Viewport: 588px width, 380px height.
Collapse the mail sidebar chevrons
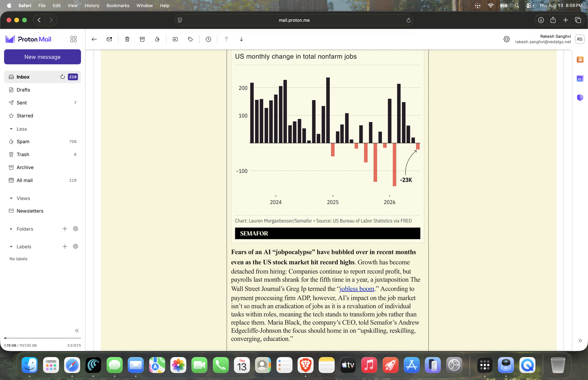pyautogui.click(x=77, y=331)
